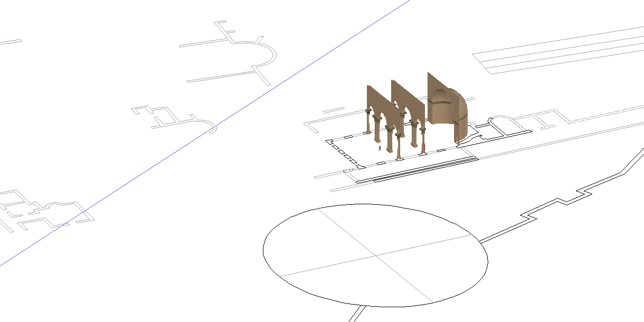This screenshot has height=322, width=644.
Task: Click the short line segment at top-left edge
Action: pos(11,41)
